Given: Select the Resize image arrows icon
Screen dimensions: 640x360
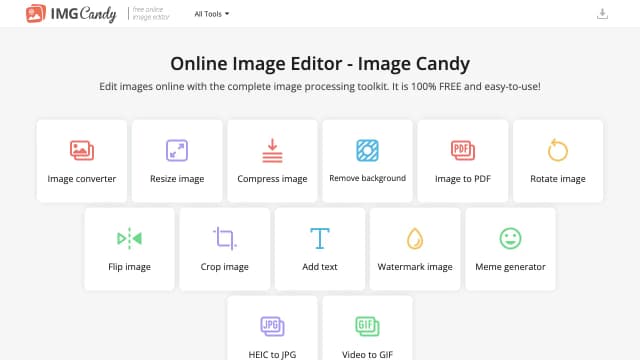Looking at the screenshot, I should [x=177, y=151].
